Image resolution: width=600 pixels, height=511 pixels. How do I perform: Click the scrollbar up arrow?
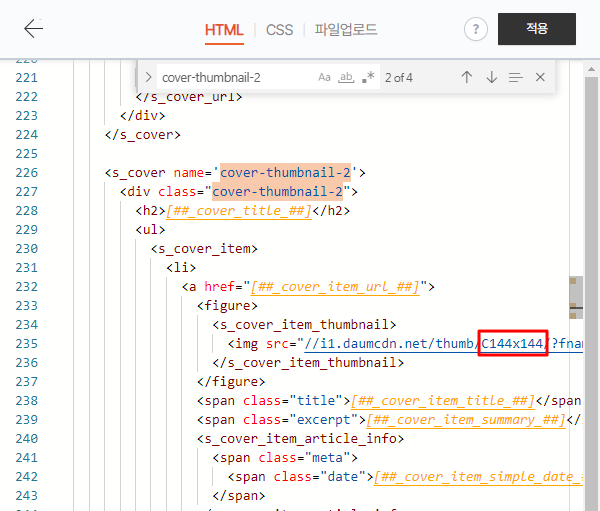point(591,69)
